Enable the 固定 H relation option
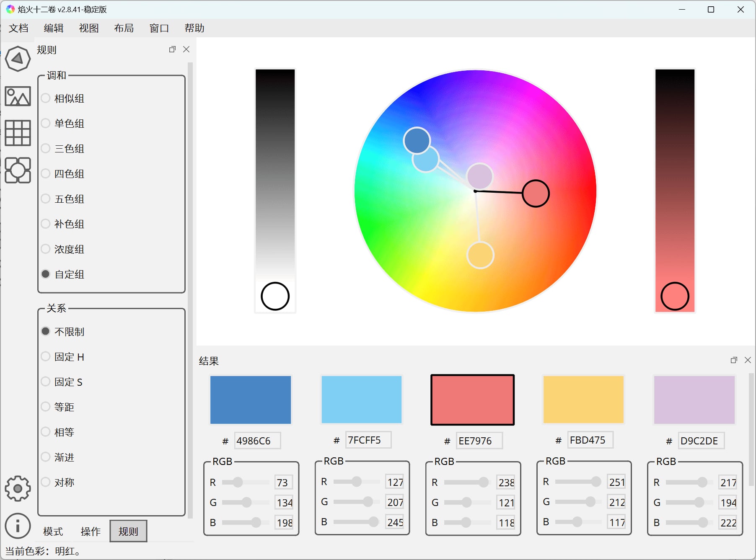 pyautogui.click(x=46, y=357)
